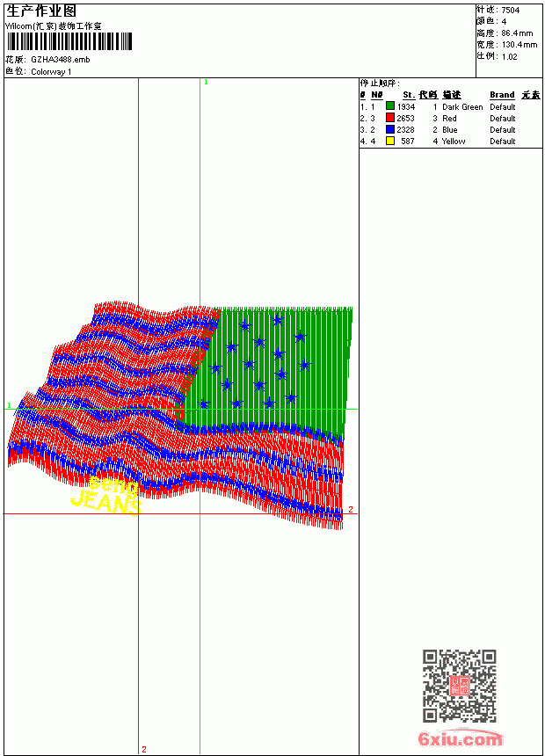Click the barcode under the studio name
The height and width of the screenshot is (756, 545).
tap(69, 41)
